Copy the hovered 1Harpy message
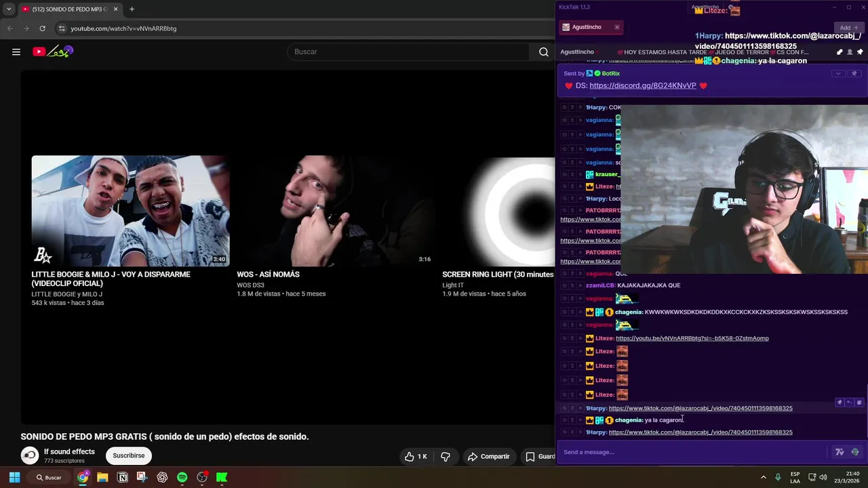 [x=859, y=403]
